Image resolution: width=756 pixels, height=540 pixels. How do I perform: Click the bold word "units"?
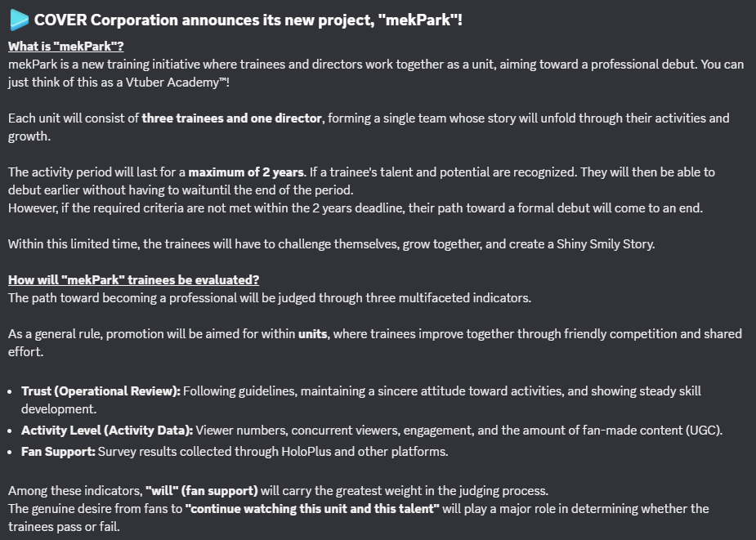312,333
